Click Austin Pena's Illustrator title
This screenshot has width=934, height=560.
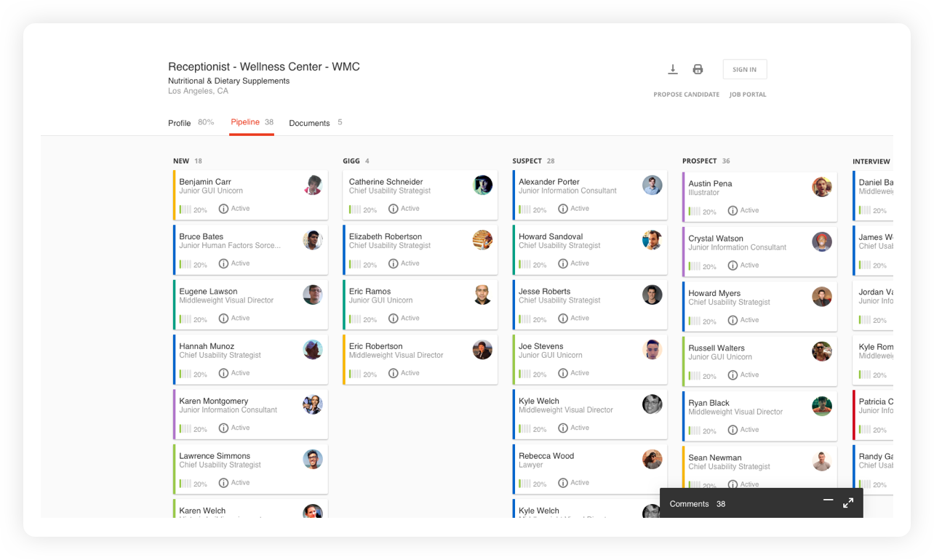click(x=704, y=193)
